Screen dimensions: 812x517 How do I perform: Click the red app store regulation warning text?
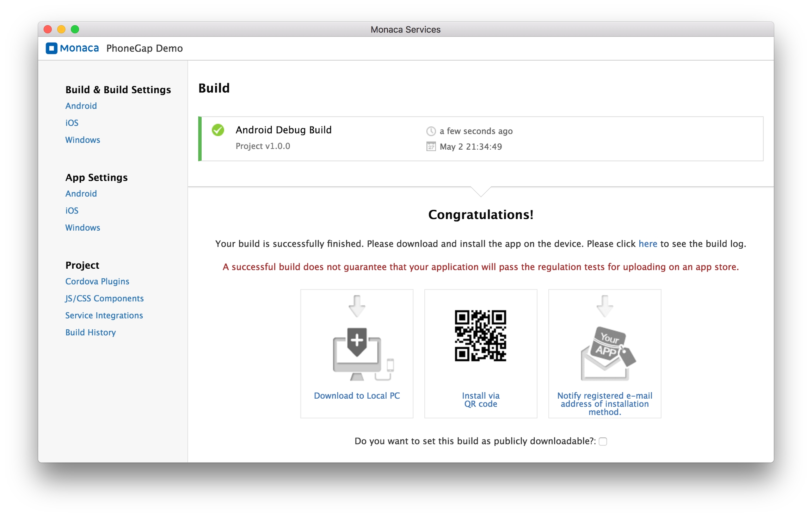[481, 267]
